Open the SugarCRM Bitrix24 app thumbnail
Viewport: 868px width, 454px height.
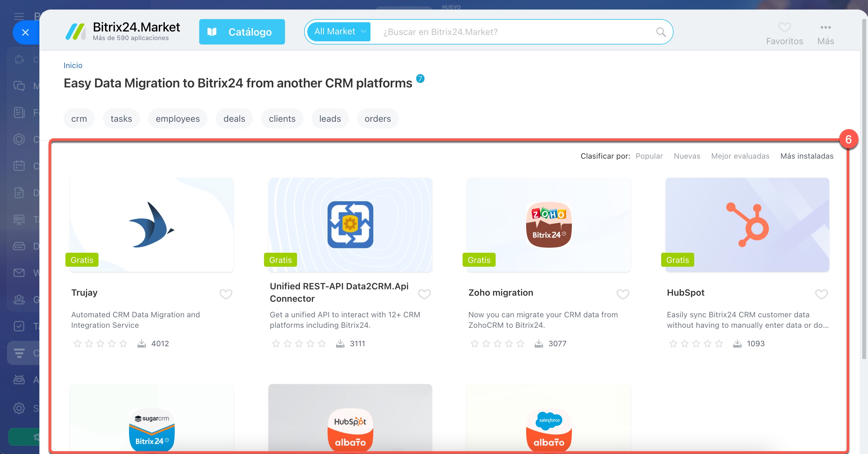point(152,418)
